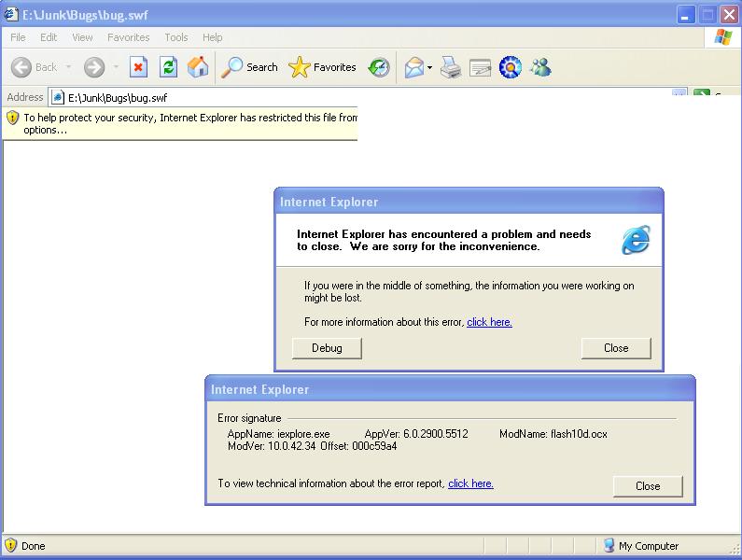
Task: Follow 'click here' link for technical information
Action: (x=470, y=483)
